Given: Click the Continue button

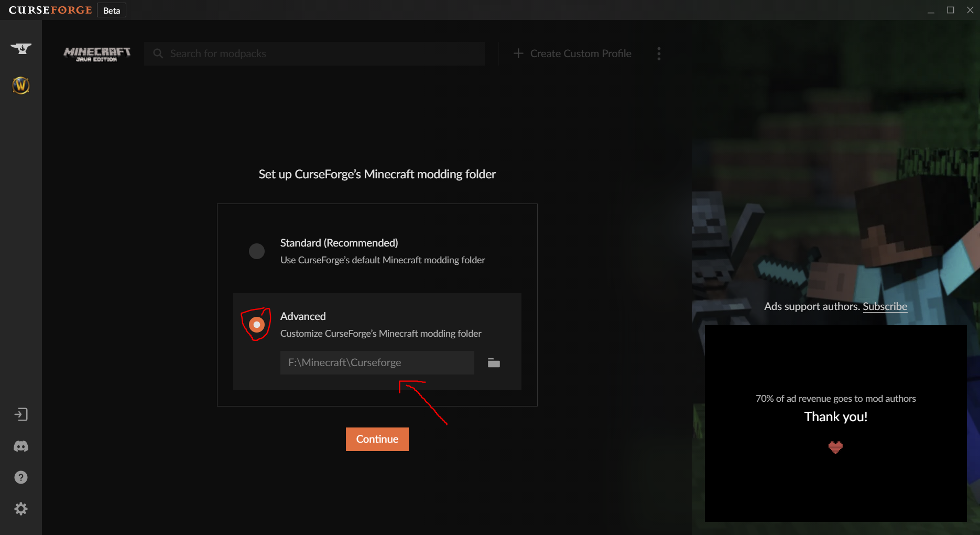Looking at the screenshot, I should tap(377, 439).
